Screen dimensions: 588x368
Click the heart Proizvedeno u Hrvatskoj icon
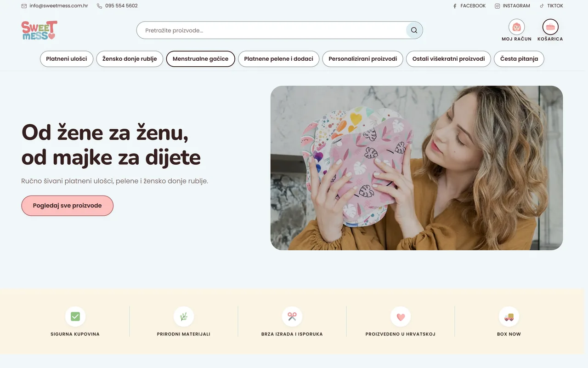click(401, 316)
